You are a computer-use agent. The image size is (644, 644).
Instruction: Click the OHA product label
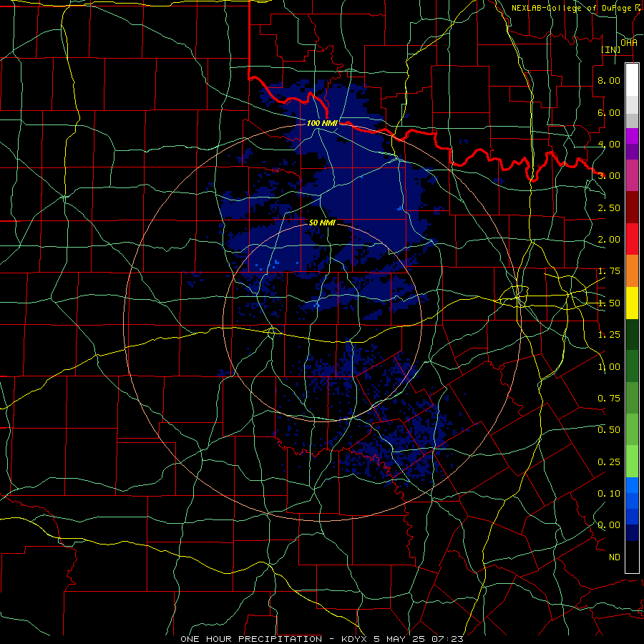click(629, 43)
